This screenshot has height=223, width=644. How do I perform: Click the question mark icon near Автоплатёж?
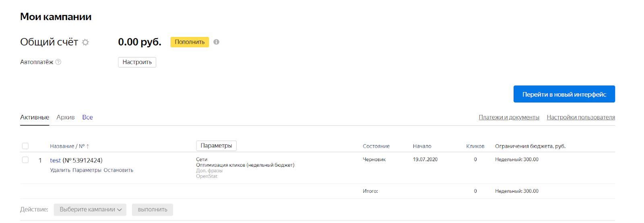(58, 62)
